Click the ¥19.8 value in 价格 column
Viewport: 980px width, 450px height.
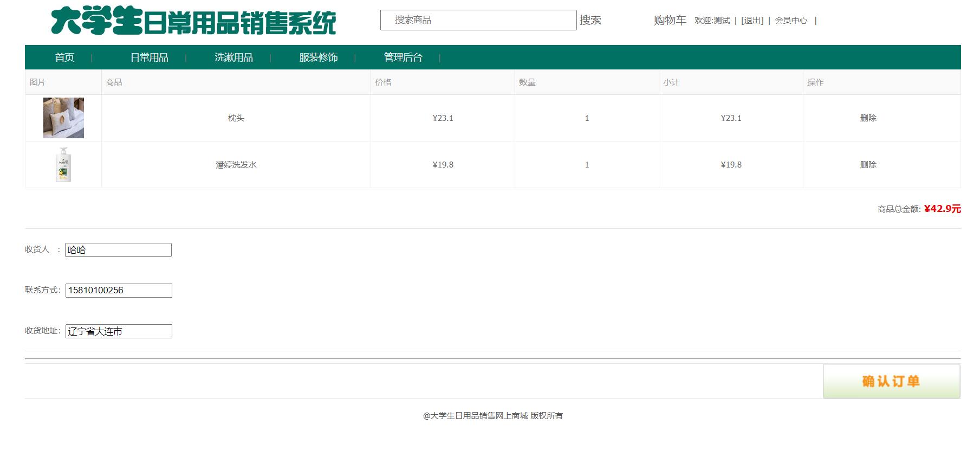pos(443,165)
